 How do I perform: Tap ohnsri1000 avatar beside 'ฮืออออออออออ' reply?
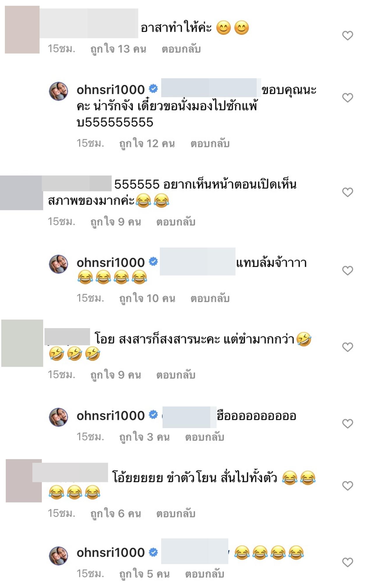pyautogui.click(x=58, y=417)
